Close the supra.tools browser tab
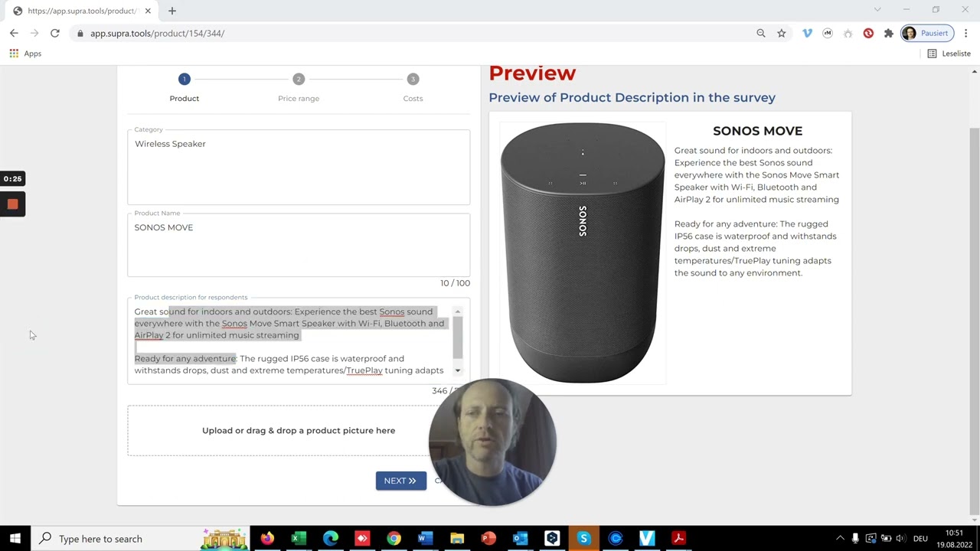The width and height of the screenshot is (980, 551). pos(148,11)
